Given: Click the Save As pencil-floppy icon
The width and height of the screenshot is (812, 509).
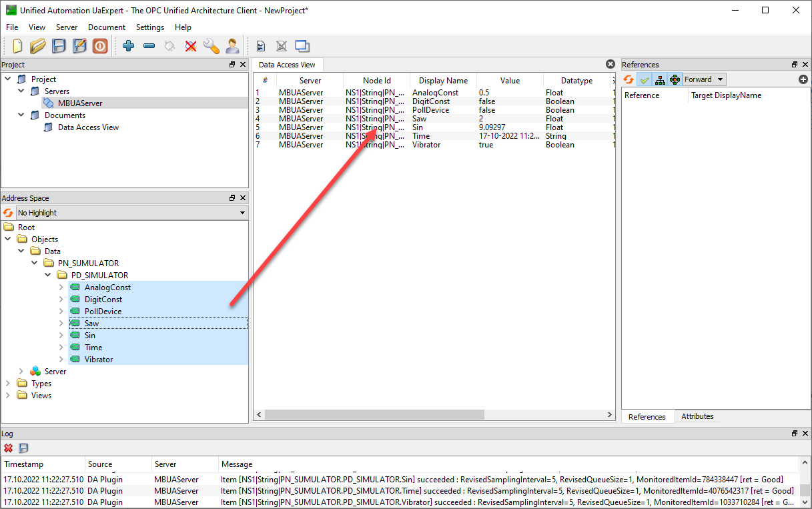Looking at the screenshot, I should (79, 46).
